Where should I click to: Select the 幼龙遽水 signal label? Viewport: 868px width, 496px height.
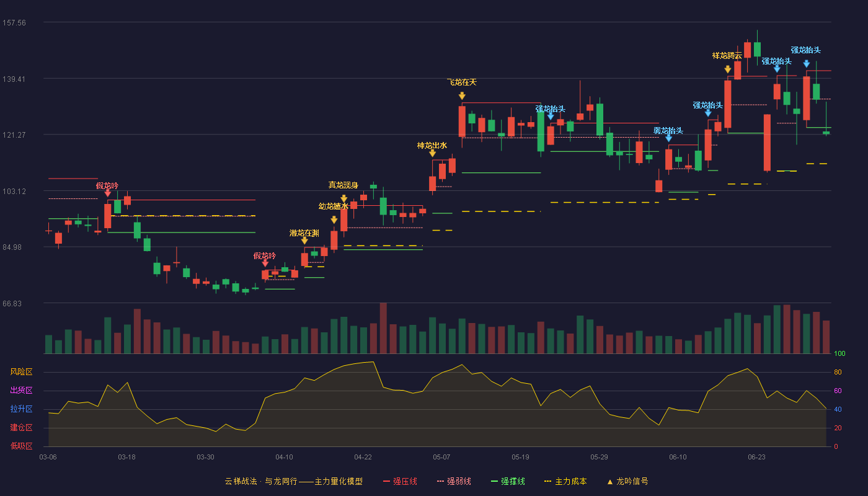pos(334,206)
